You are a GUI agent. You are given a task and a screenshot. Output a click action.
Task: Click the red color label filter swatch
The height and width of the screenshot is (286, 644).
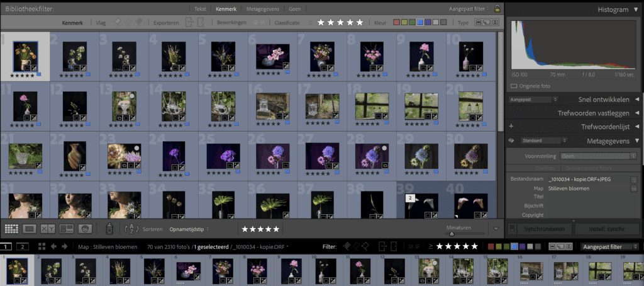[x=396, y=23]
